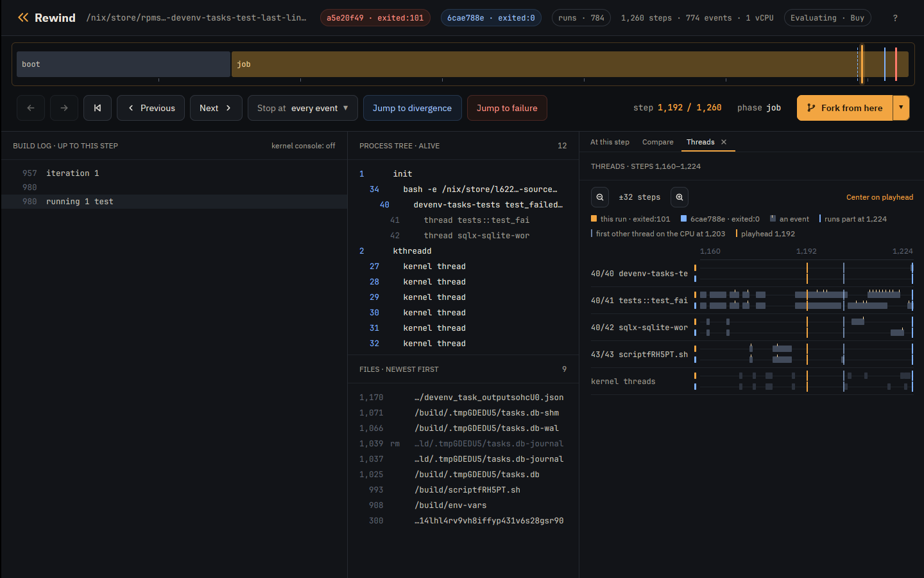Image resolution: width=924 pixels, height=578 pixels.
Task: Select the kernel threads timeline row
Action: click(752, 381)
